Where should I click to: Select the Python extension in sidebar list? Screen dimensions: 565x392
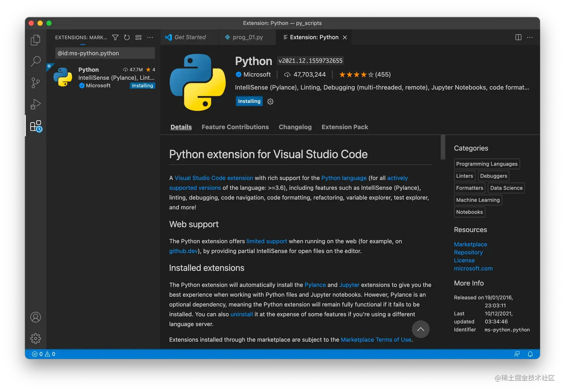pos(103,77)
